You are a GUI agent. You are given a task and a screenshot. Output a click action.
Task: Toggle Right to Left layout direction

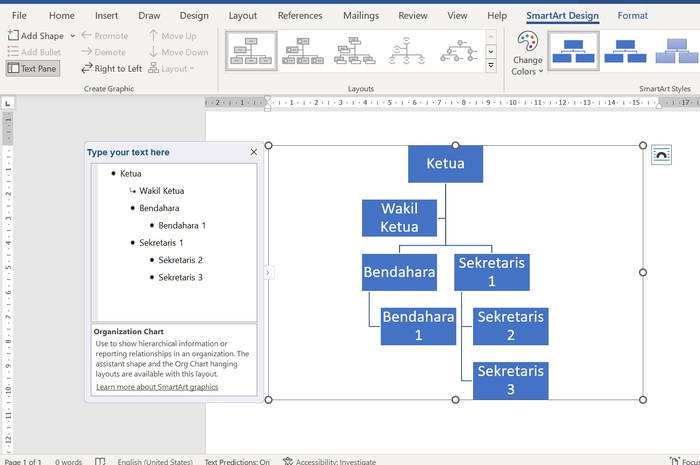coord(111,69)
